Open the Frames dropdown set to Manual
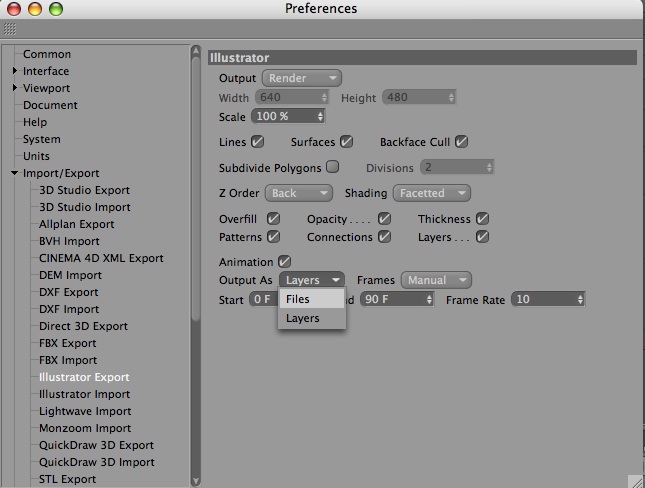Image resolution: width=645 pixels, height=488 pixels. (x=436, y=280)
